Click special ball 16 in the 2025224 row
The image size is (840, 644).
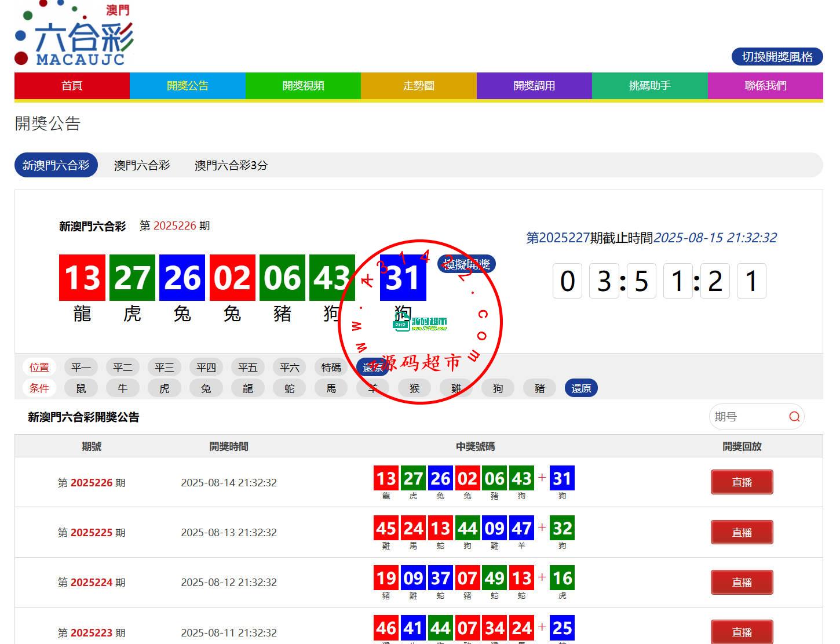[562, 578]
